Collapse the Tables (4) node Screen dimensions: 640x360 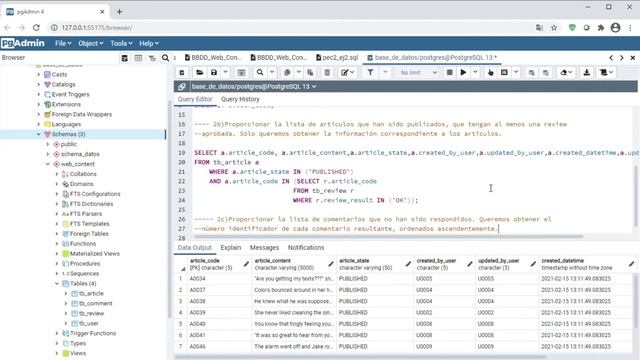click(57, 284)
